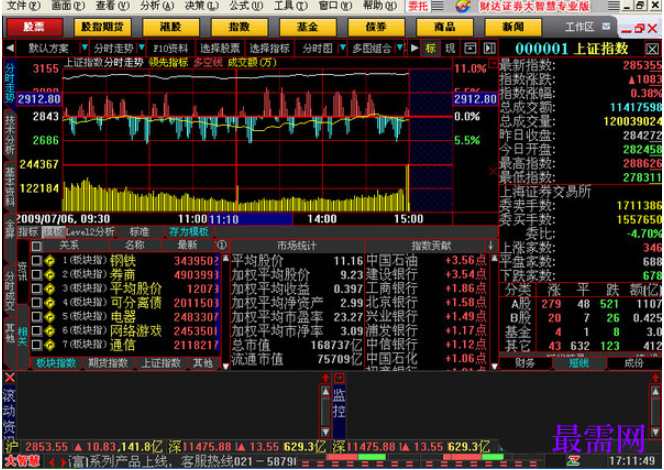Toggle the header checkbox beside 关系 column
Viewport: 664px width, 470px height.
point(37,246)
